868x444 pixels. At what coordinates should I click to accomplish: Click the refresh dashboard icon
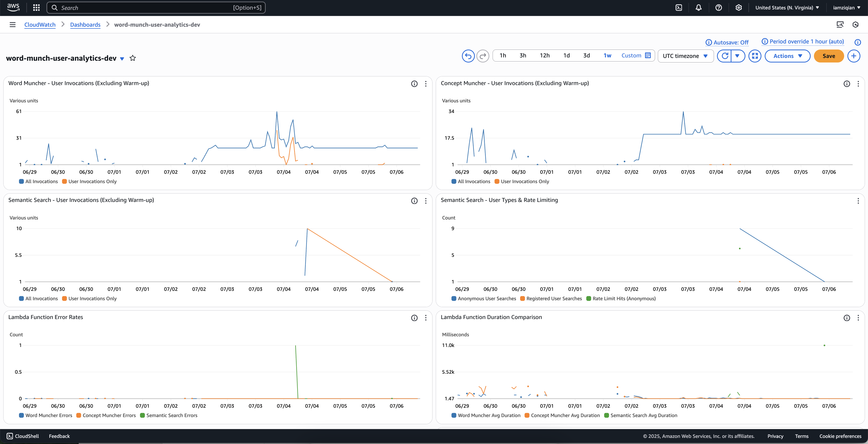tap(724, 56)
